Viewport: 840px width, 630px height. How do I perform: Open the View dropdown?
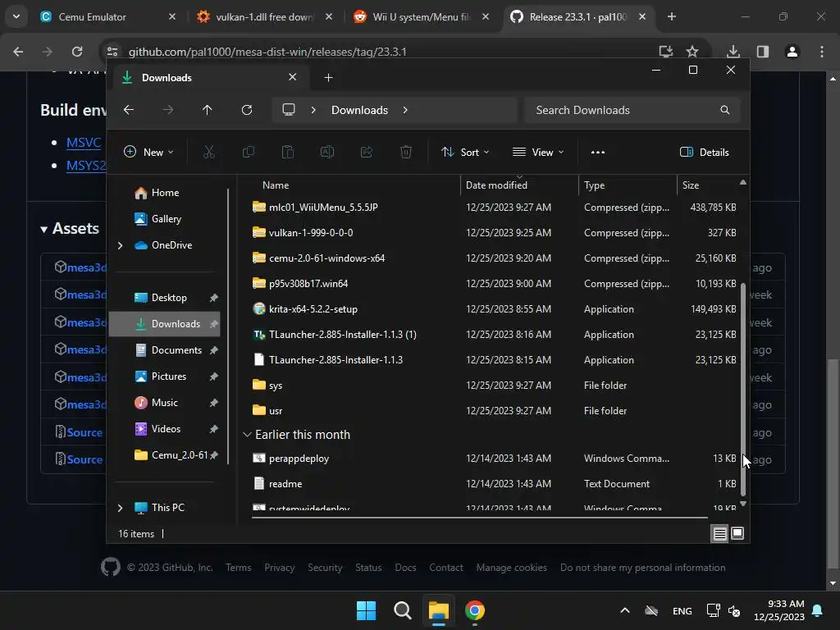tap(538, 152)
